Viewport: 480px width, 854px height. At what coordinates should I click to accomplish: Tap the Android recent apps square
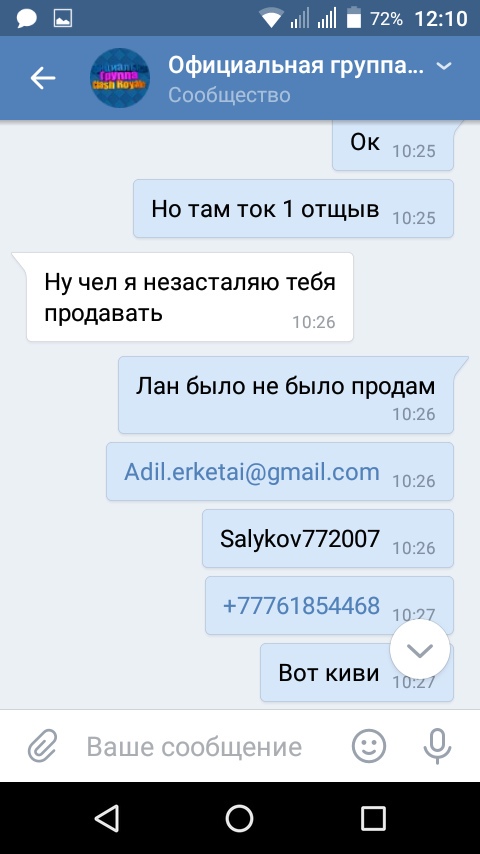[x=373, y=818]
